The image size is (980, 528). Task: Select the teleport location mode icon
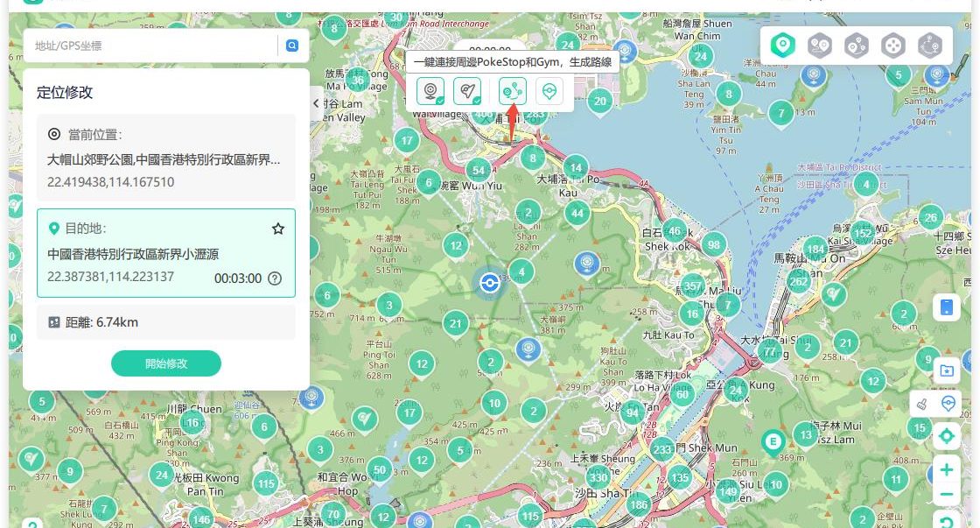(782, 45)
